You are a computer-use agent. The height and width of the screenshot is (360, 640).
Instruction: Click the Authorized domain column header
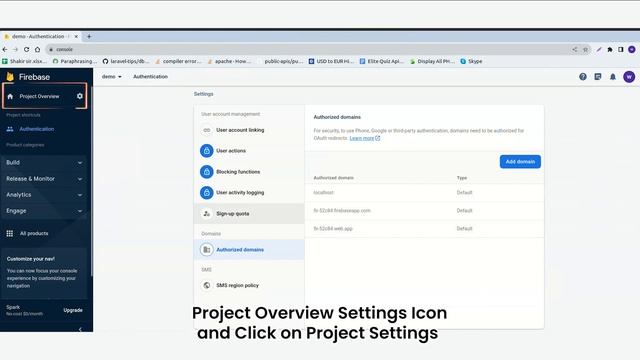point(333,178)
